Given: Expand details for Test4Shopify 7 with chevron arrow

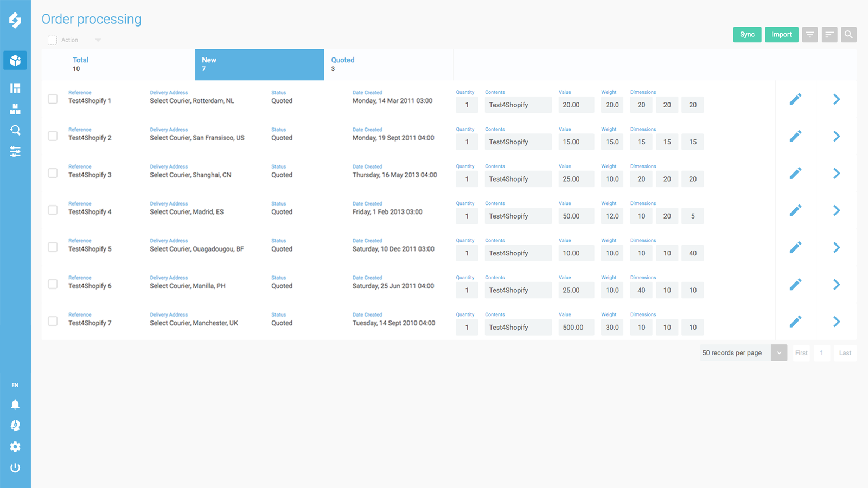Looking at the screenshot, I should tap(835, 322).
